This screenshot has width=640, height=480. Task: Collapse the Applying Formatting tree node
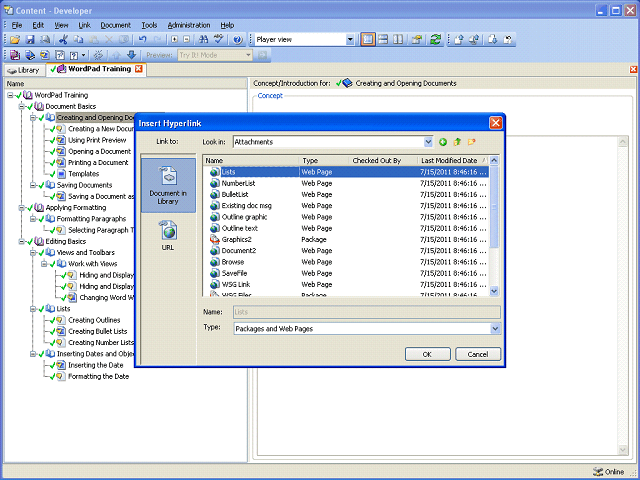click(22, 208)
